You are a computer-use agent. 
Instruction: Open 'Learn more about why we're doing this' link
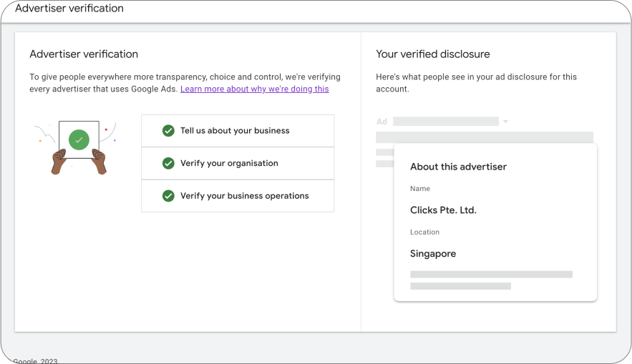[x=254, y=89]
